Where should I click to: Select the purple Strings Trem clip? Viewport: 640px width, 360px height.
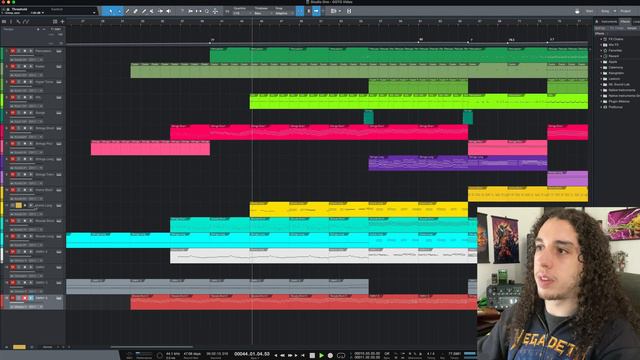click(x=567, y=178)
